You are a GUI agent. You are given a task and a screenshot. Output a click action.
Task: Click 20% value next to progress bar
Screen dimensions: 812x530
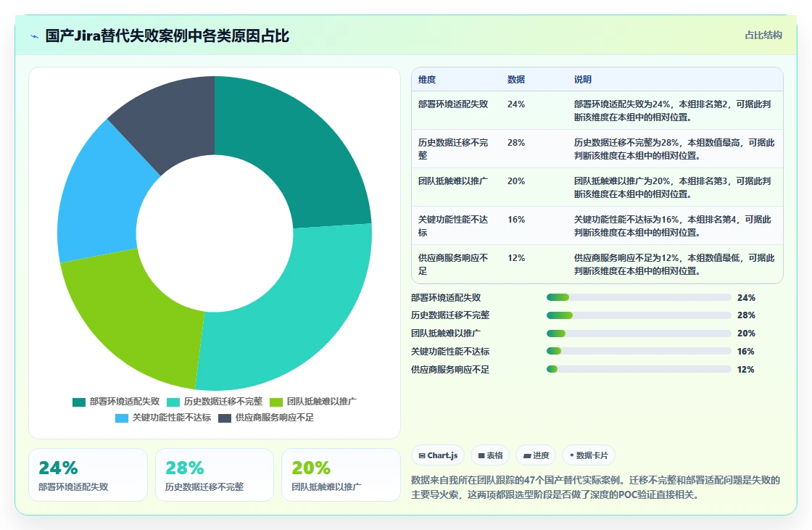[x=746, y=333]
